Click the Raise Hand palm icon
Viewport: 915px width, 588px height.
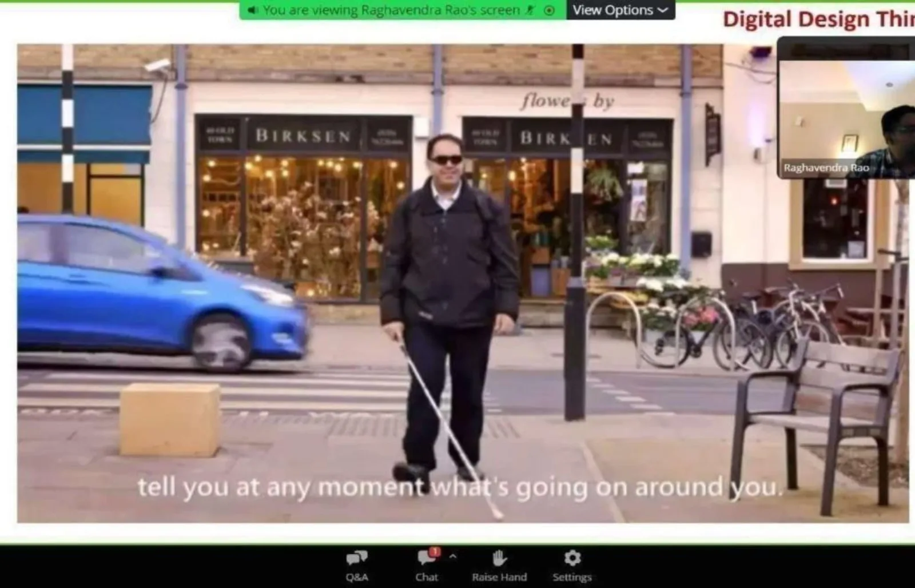(x=499, y=558)
